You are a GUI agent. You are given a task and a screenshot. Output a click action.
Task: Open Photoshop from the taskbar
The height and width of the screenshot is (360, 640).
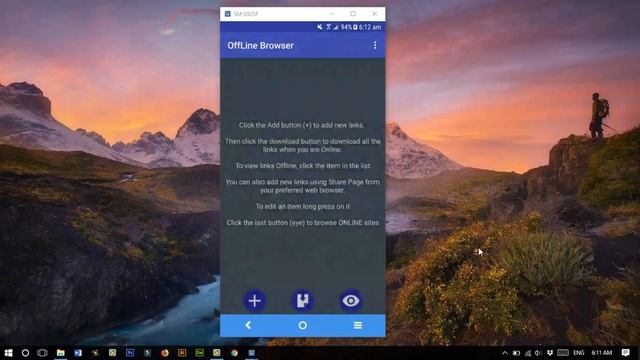[x=130, y=353]
